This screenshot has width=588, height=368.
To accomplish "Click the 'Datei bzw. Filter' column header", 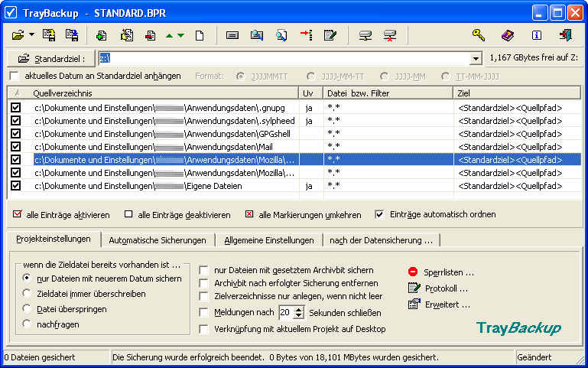I will pos(388,93).
